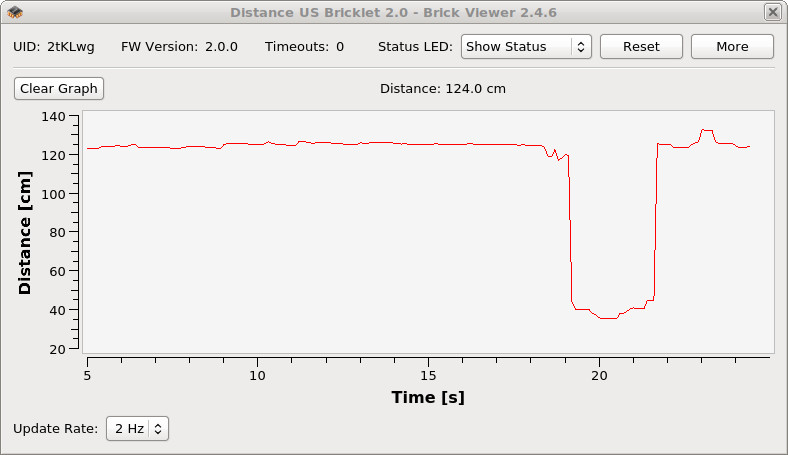Open the Status LED dropdown

coord(526,47)
